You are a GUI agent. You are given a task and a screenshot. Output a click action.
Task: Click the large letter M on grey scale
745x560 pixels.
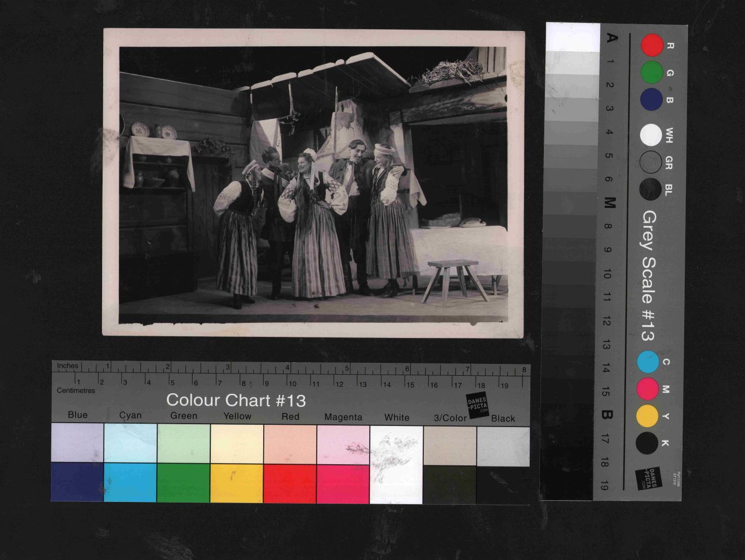(x=609, y=203)
